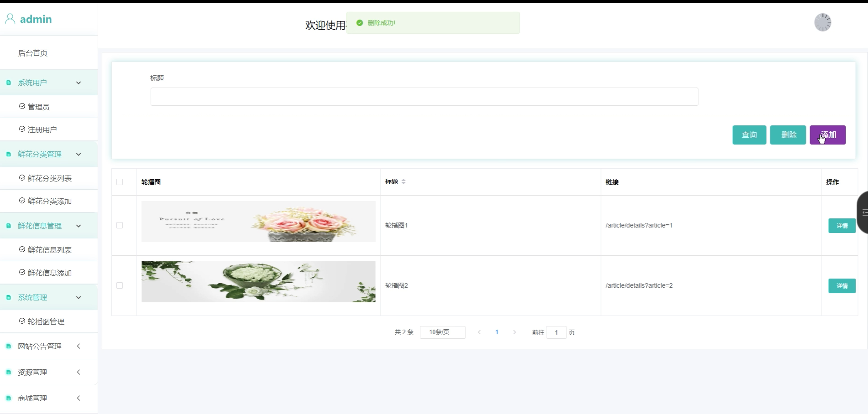Click the white flowers carousel thumbnail
Image resolution: width=868 pixels, height=414 pixels.
tap(258, 282)
